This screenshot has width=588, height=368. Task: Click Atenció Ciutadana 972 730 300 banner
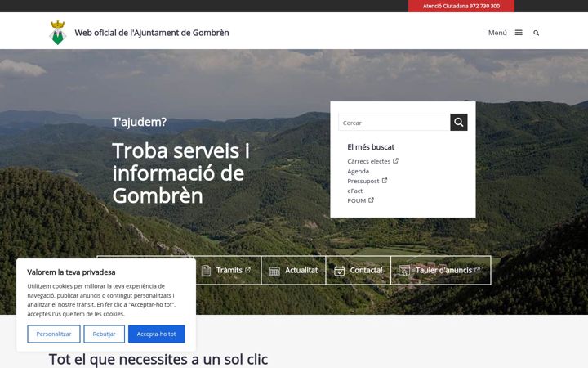coord(461,6)
